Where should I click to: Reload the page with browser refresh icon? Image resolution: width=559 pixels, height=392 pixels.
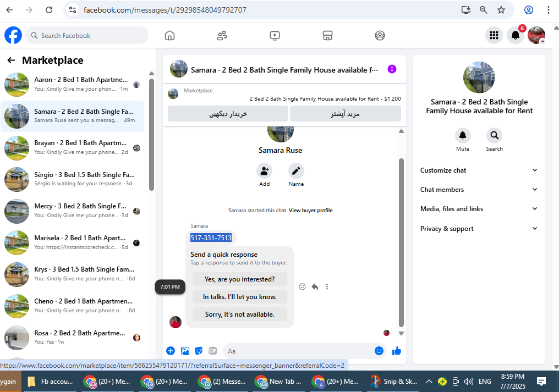tap(49, 10)
